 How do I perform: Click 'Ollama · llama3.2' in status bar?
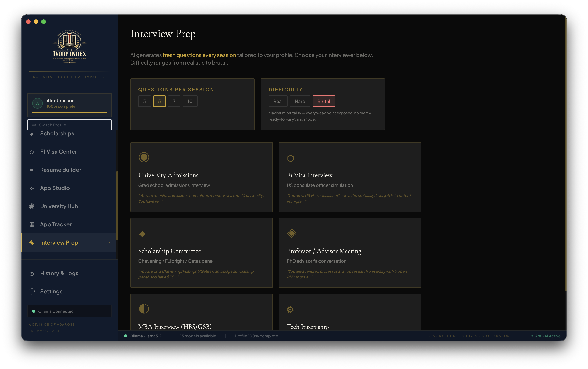[145, 336]
